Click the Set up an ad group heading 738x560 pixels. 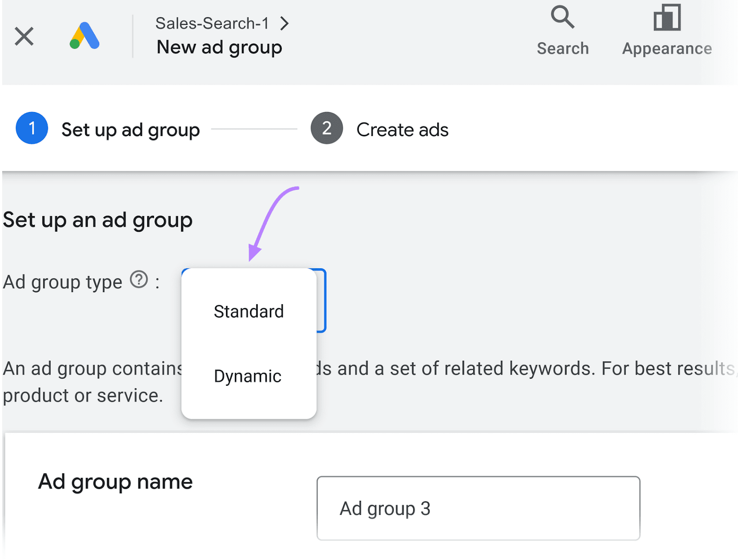coord(97,220)
